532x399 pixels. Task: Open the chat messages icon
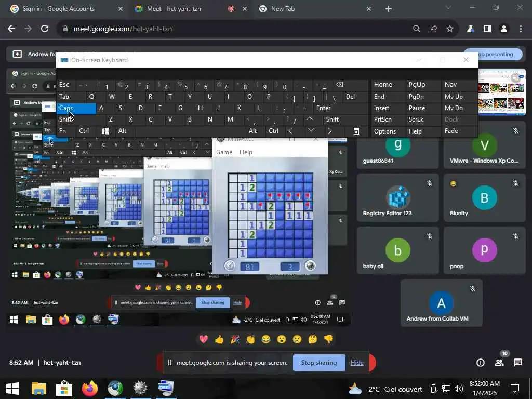tap(518, 362)
